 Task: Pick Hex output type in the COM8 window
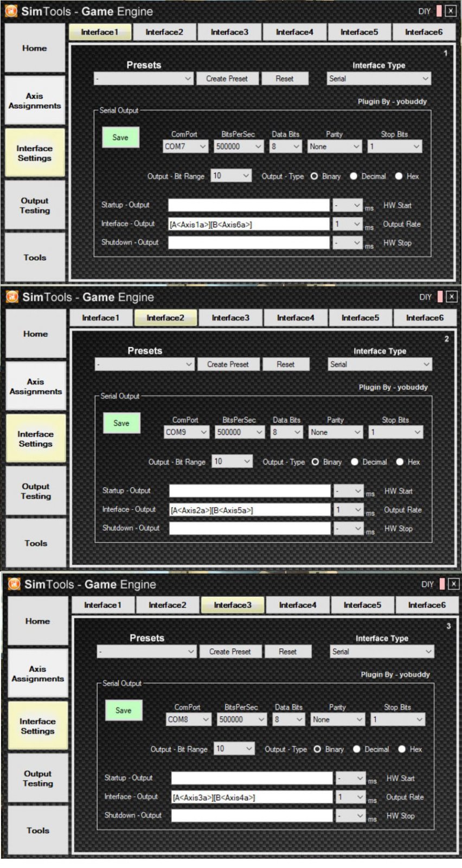click(x=402, y=749)
